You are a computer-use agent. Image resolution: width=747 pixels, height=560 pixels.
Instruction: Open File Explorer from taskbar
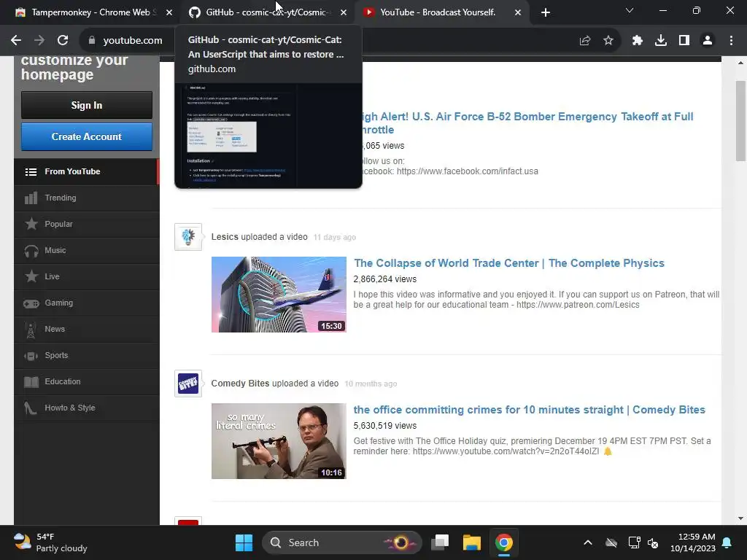pyautogui.click(x=472, y=542)
